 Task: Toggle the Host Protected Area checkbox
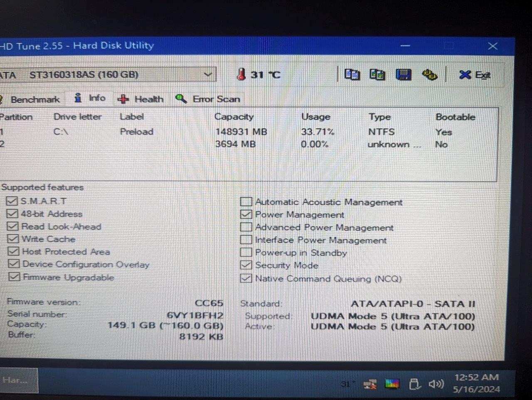[13, 251]
